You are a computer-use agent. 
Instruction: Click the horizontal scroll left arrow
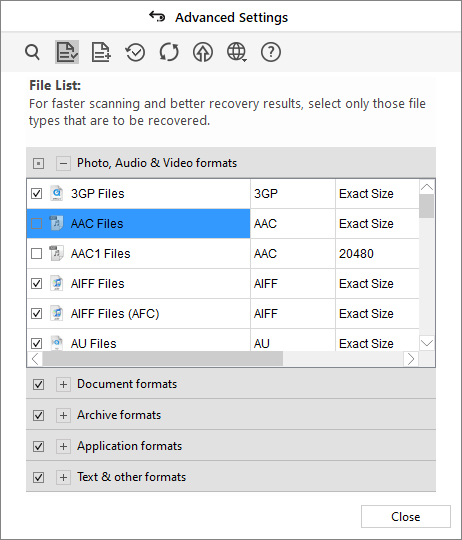[35, 359]
